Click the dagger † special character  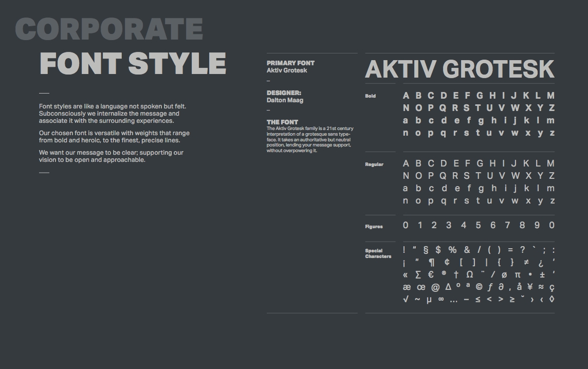tap(456, 275)
